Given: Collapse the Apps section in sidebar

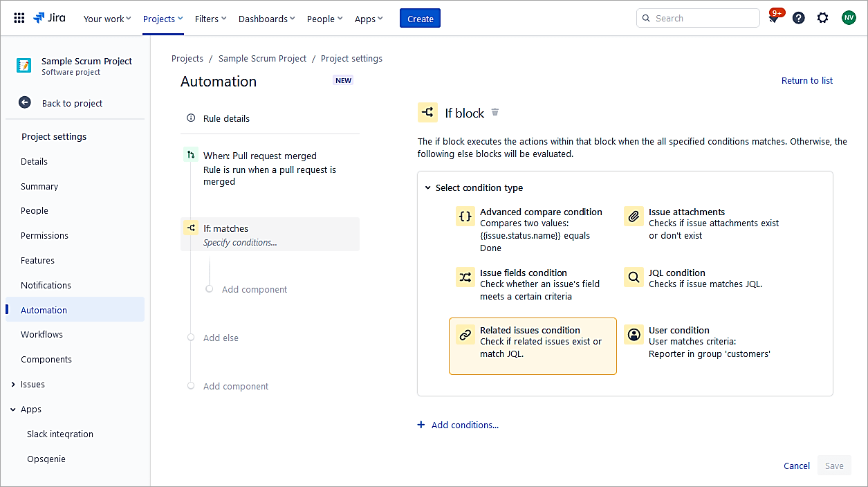Looking at the screenshot, I should (x=13, y=410).
